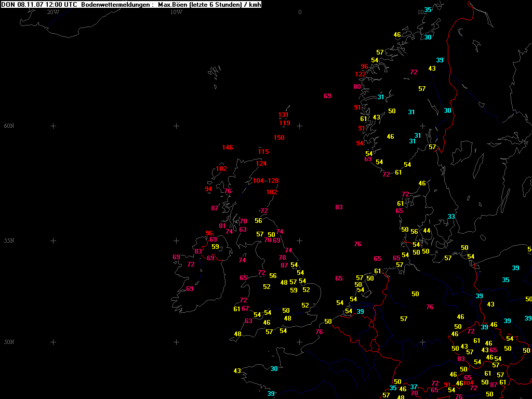The image size is (532, 399).
Task: Click the red 115 station value
Action: pyautogui.click(x=263, y=152)
